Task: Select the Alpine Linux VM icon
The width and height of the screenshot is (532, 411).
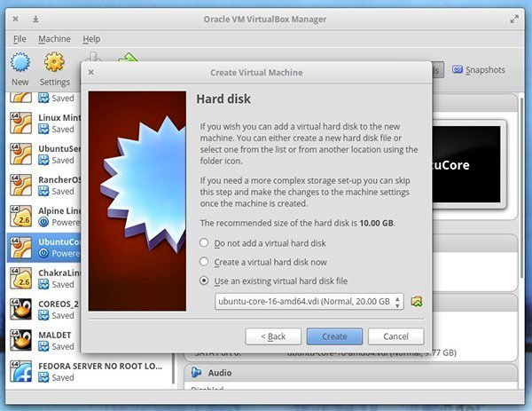Action: pyautogui.click(x=22, y=217)
